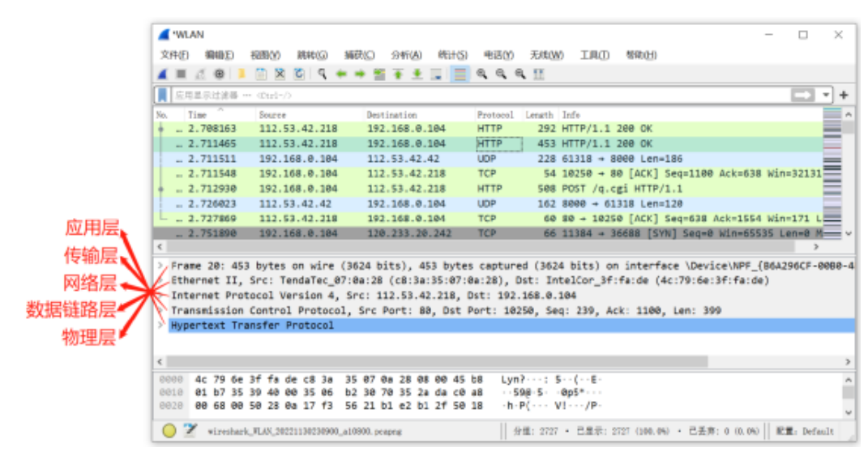The image size is (868, 456).
Task: Stop the running capture with the square icon
Action: (182, 74)
